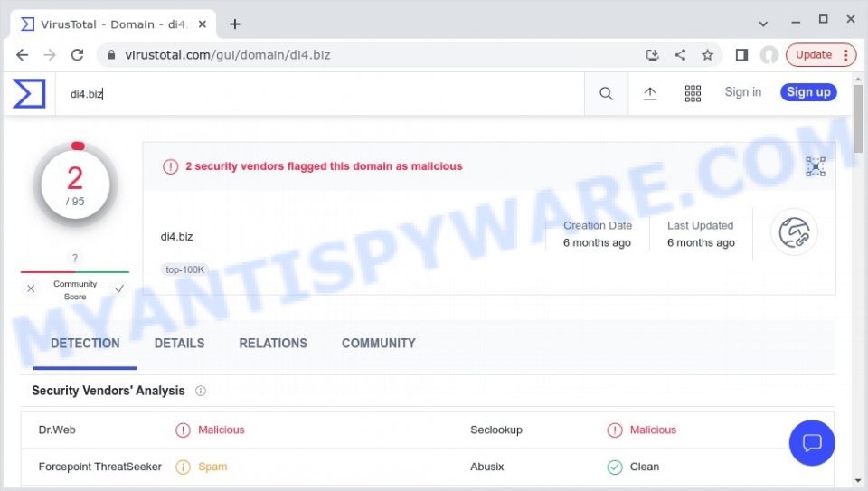Open the chat bubble widget

pyautogui.click(x=812, y=442)
